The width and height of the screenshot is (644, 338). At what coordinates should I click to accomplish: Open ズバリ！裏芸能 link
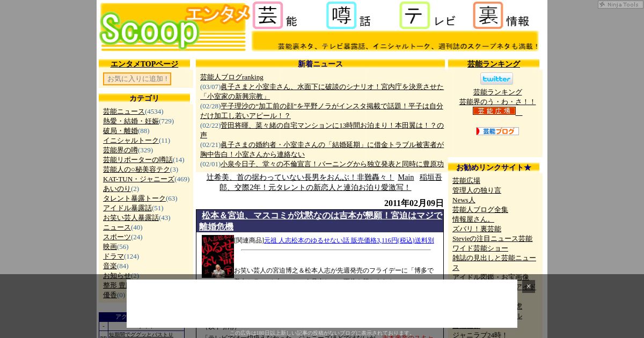point(477,229)
